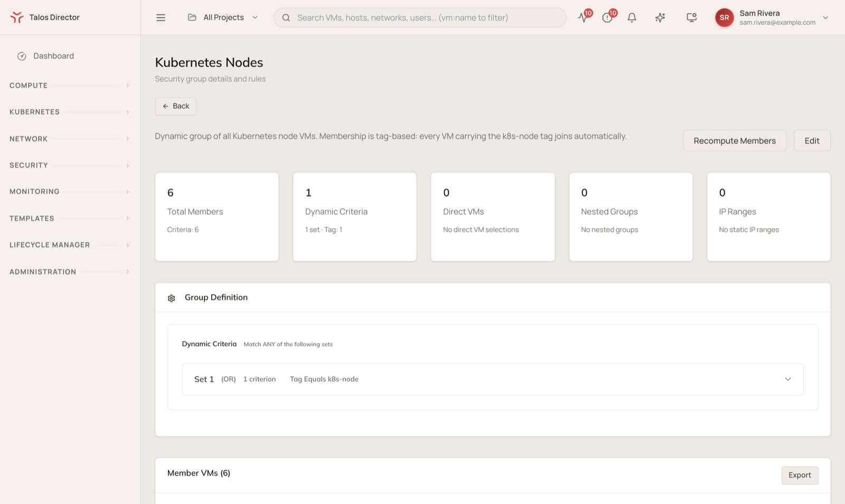Screen dimensions: 845x504
Task: Open the remote console monitor icon
Action: (x=691, y=17)
